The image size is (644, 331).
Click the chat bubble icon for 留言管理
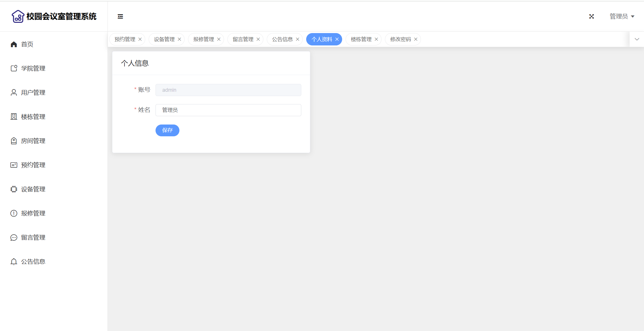[14, 238]
